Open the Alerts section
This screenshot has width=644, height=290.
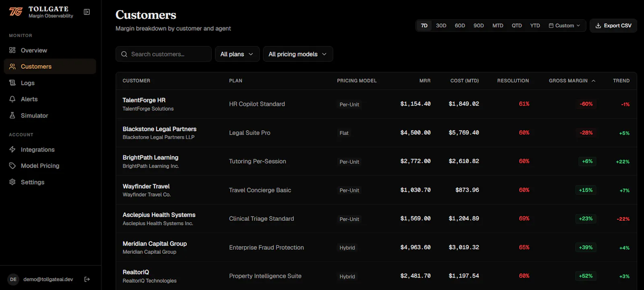[x=50, y=99]
